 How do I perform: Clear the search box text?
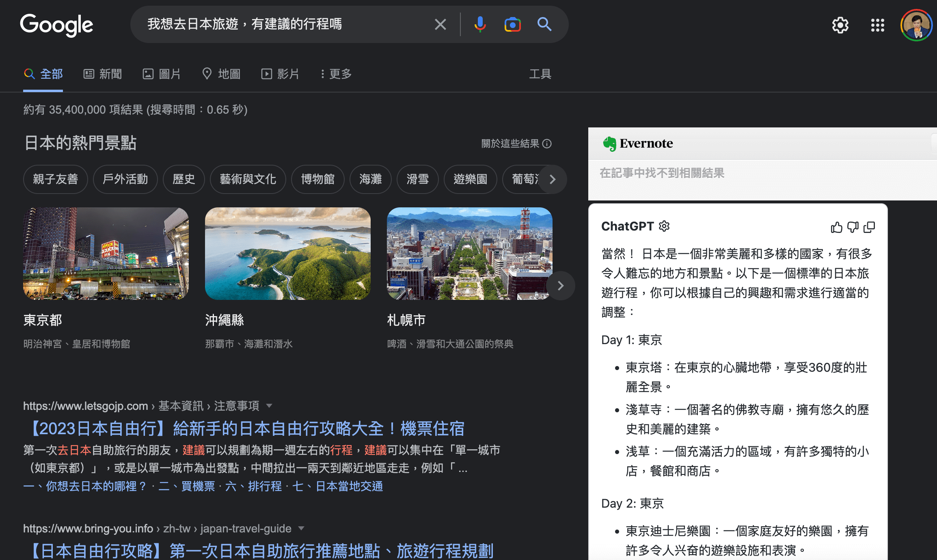tap(440, 24)
